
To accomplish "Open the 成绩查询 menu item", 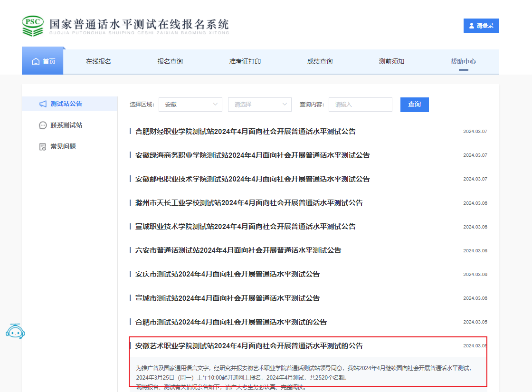I will coord(320,61).
